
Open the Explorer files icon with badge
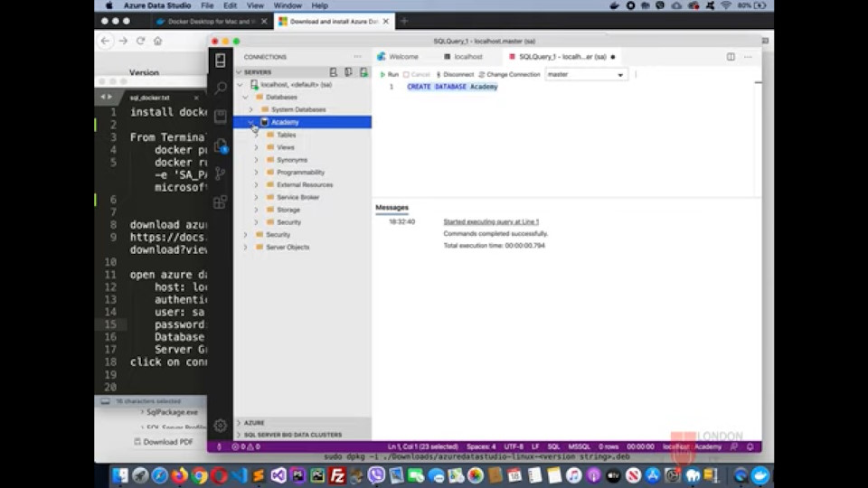click(x=221, y=145)
